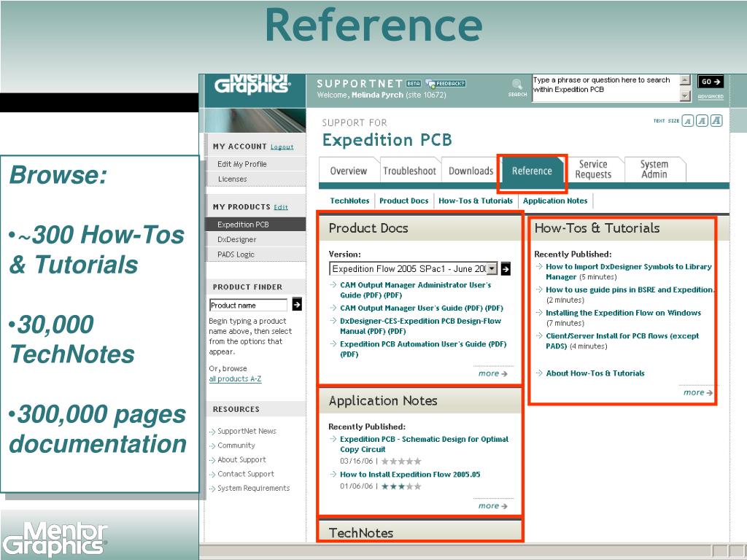747x560 pixels.
Task: Open Expedition PCB Schematic Design application note
Action: [x=424, y=444]
